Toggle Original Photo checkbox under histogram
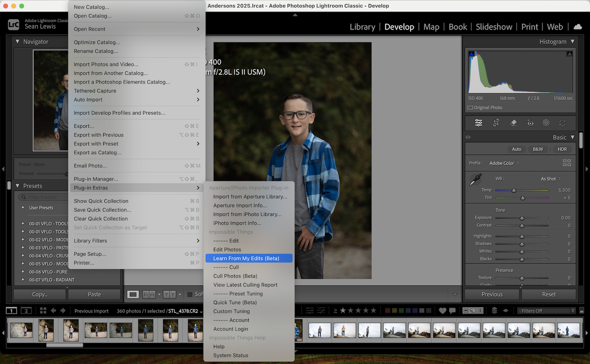Screen dimensions: 590x364 470,108
